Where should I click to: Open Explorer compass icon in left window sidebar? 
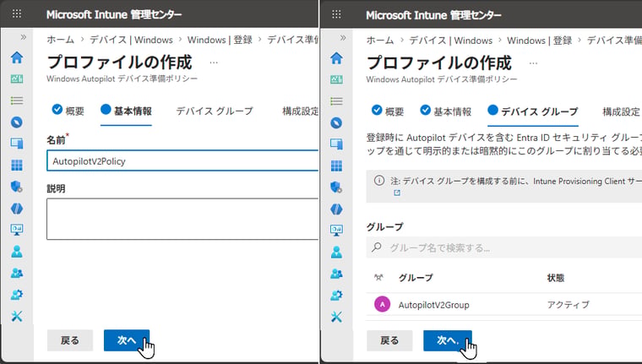pyautogui.click(x=17, y=122)
